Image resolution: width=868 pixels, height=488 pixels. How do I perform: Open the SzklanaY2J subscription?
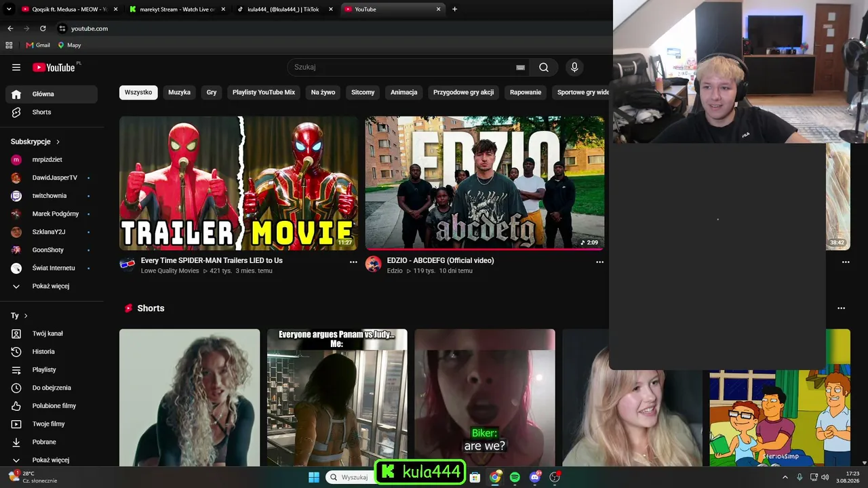pos(52,232)
